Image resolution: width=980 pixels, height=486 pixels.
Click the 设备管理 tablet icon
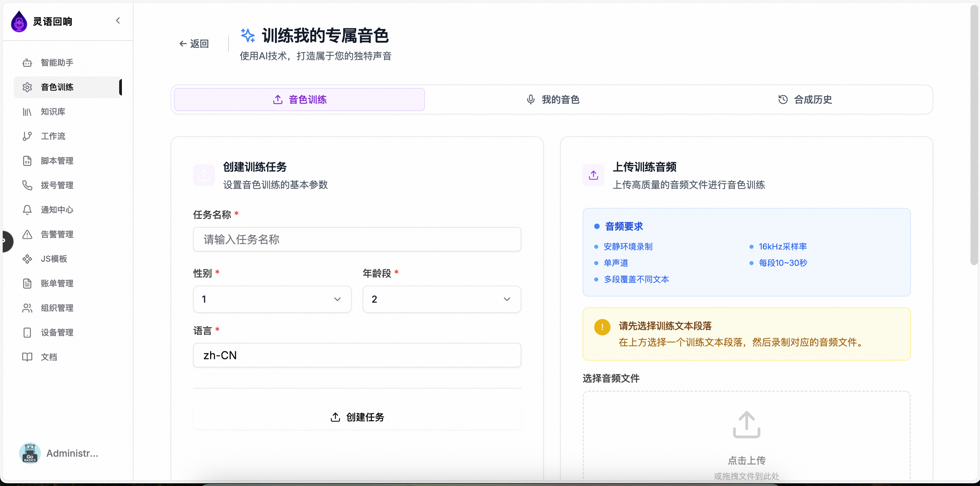[x=27, y=333]
